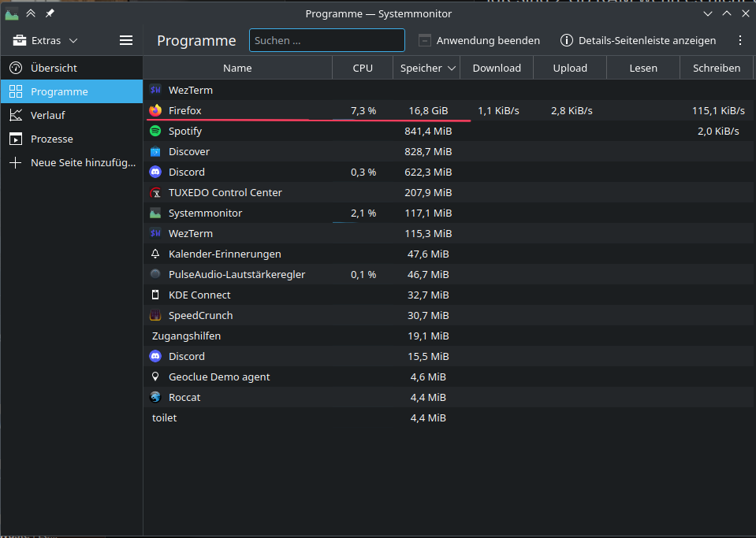
Task: Open the Prozesse page
Action: (72, 139)
